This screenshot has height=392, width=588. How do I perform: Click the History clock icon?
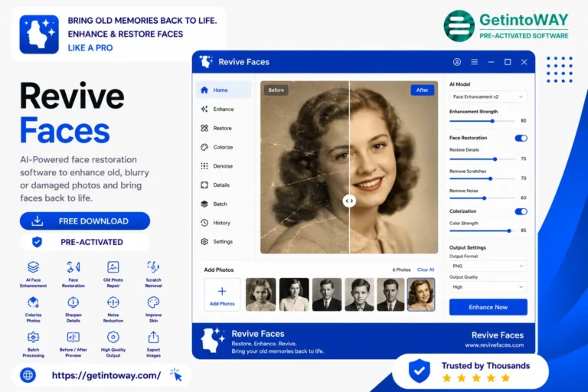click(204, 223)
